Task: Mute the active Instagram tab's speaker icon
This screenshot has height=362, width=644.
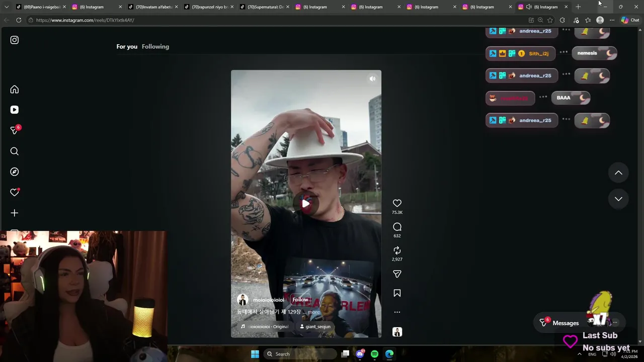Action: (x=528, y=7)
